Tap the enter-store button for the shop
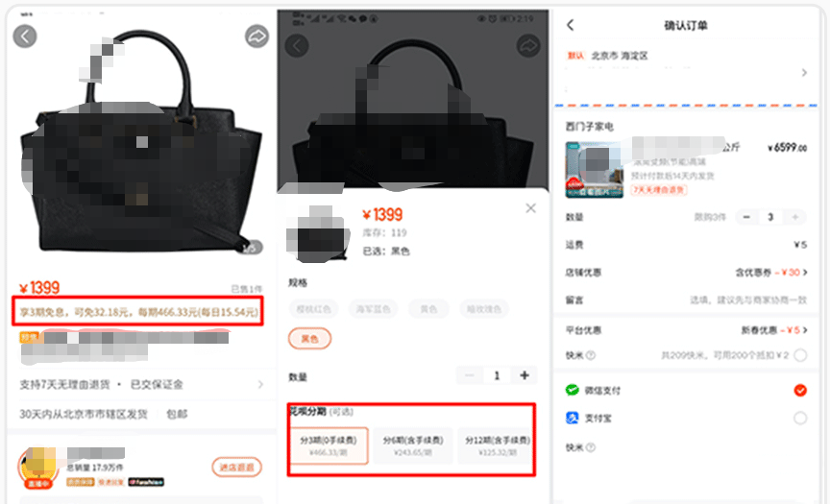The width and height of the screenshot is (830, 504). pos(236,467)
